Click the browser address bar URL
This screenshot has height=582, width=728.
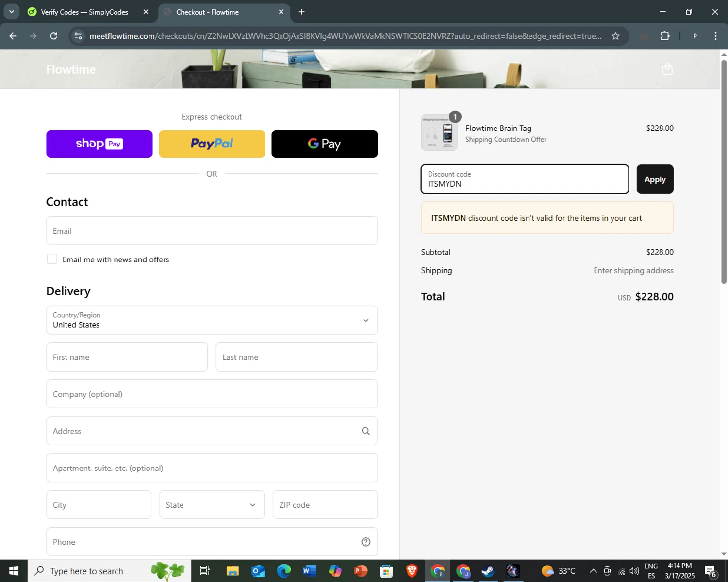pos(345,36)
